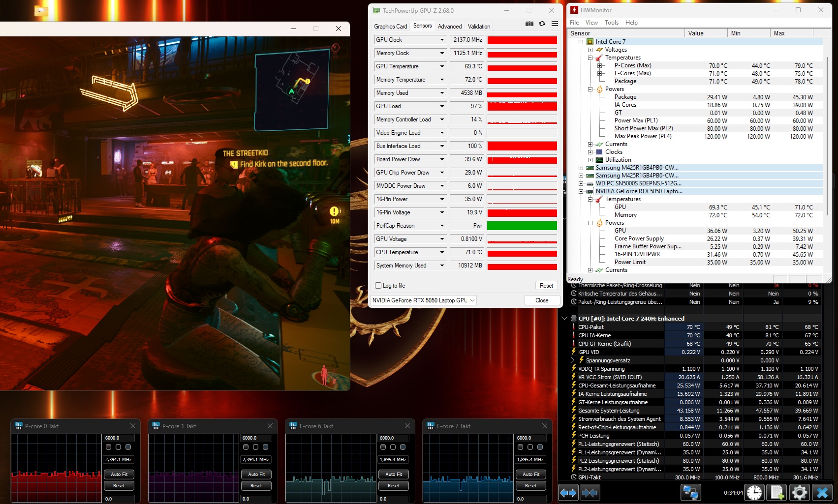Click HWiNFO log file icon with plus
This screenshot has width=838, height=504.
(x=777, y=492)
